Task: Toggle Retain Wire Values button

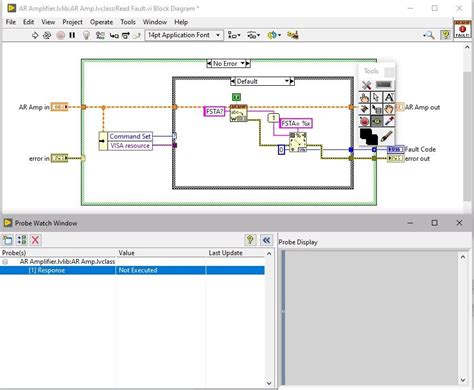Action: tap(100, 35)
